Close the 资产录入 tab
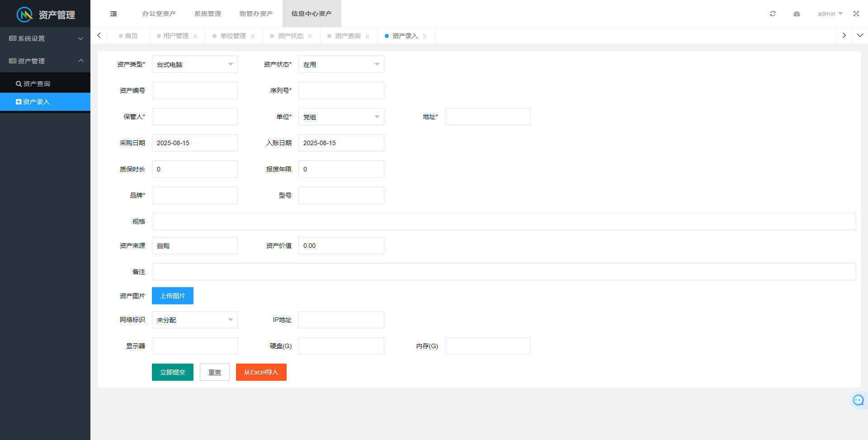The image size is (868, 440). click(425, 36)
